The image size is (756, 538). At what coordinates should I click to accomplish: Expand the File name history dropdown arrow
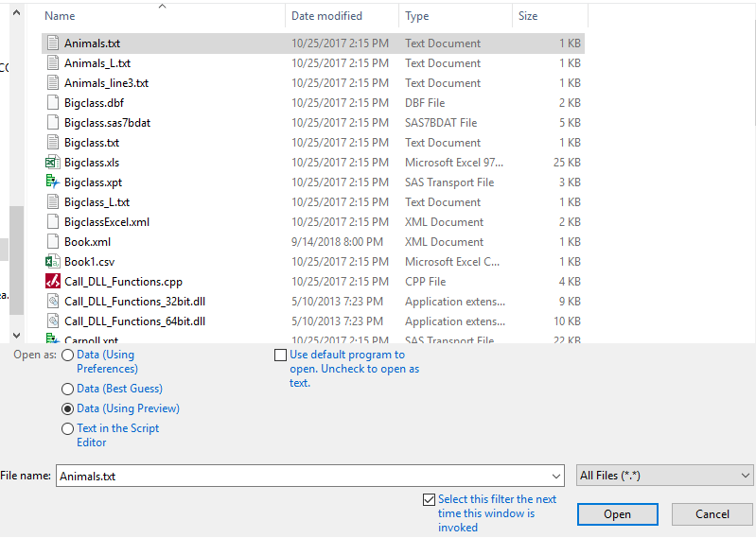coord(555,477)
